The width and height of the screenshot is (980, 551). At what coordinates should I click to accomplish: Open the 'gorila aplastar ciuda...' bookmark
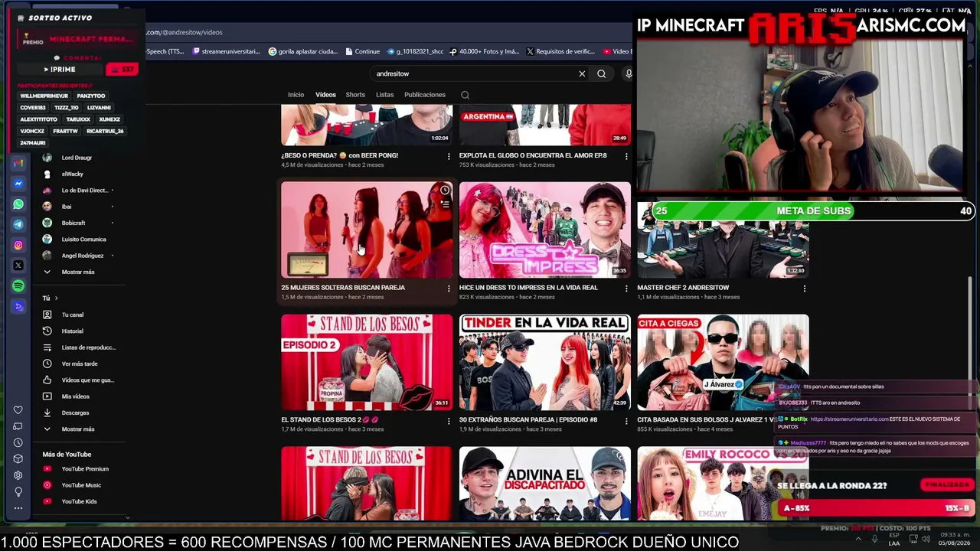303,51
